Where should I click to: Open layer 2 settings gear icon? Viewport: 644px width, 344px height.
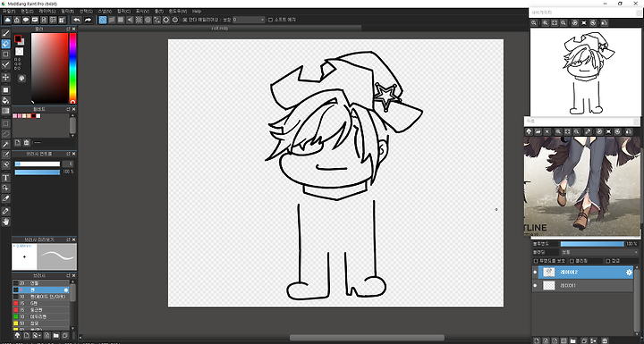[629, 273]
